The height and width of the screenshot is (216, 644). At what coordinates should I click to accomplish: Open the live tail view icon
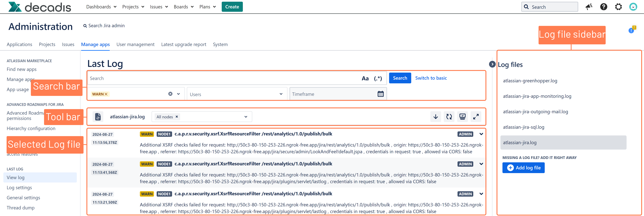pos(463,117)
